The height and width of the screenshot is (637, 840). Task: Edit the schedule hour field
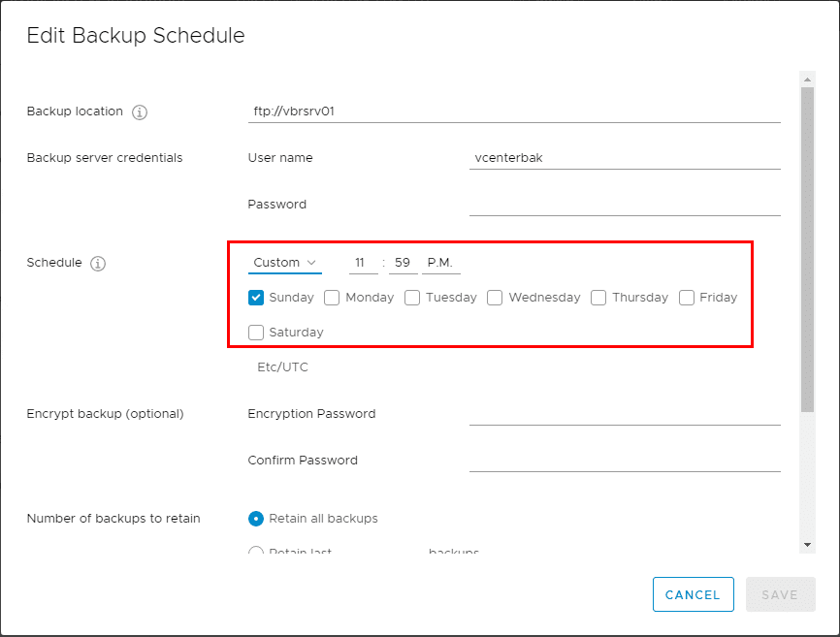pos(363,263)
